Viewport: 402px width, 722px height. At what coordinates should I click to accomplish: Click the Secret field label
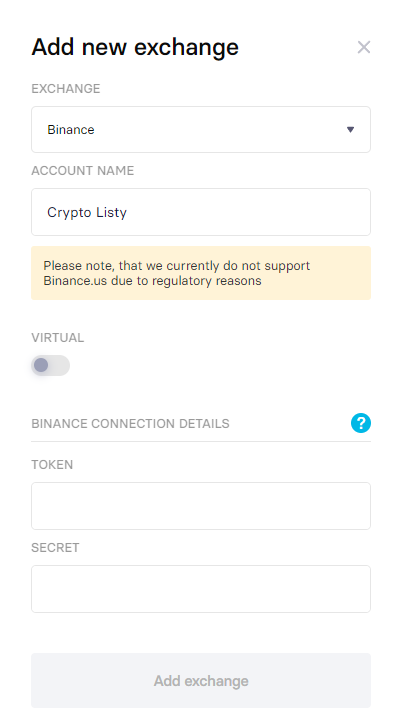(x=55, y=547)
